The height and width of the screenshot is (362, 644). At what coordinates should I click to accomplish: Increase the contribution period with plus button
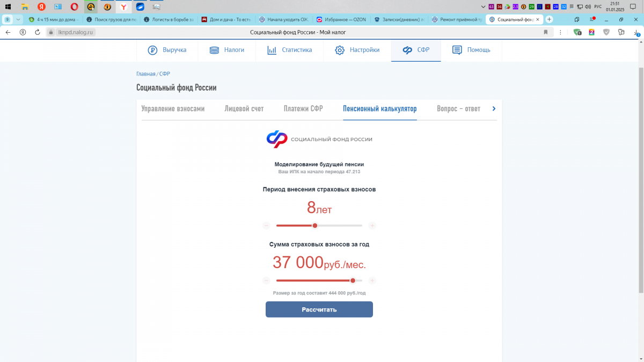[x=372, y=226]
